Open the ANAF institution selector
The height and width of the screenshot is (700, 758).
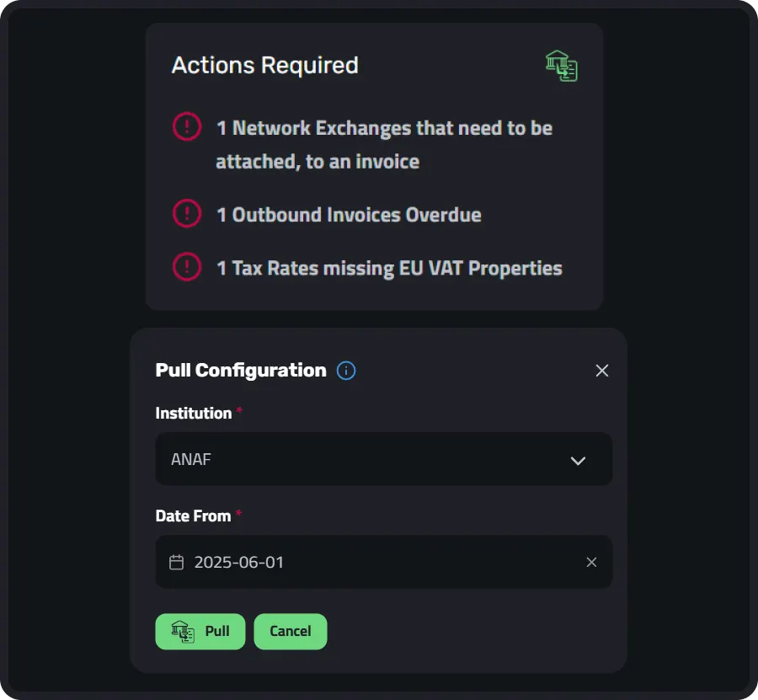(x=384, y=459)
